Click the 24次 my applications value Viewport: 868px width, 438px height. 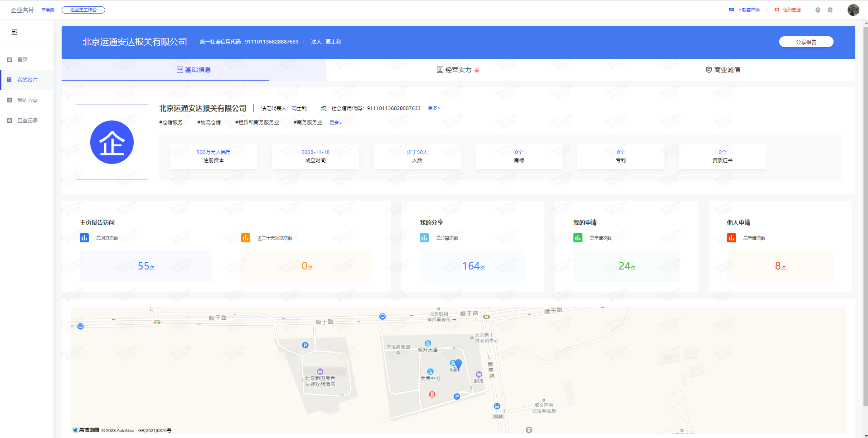coord(627,266)
